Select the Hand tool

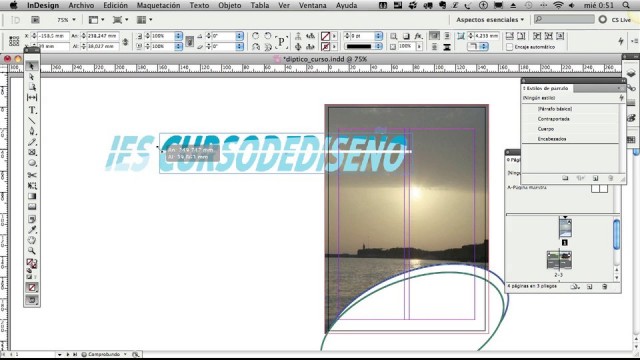tap(32, 240)
